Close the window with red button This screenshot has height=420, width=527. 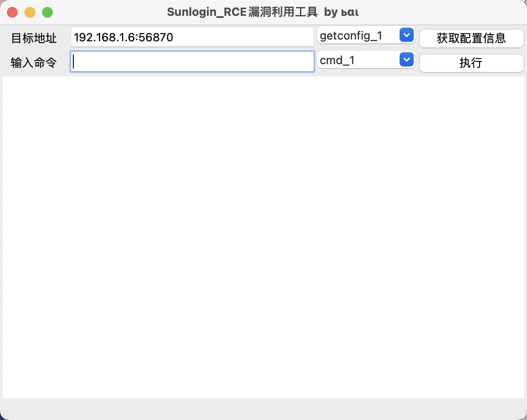pyautogui.click(x=12, y=12)
